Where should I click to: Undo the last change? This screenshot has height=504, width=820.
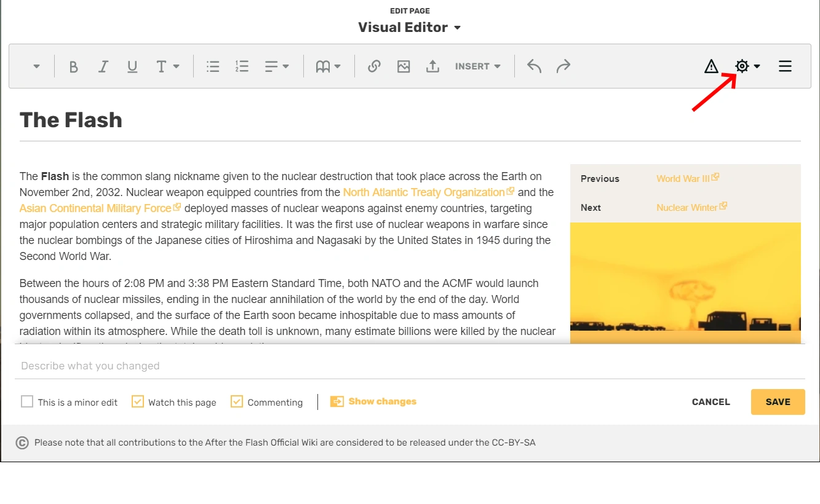pos(534,66)
